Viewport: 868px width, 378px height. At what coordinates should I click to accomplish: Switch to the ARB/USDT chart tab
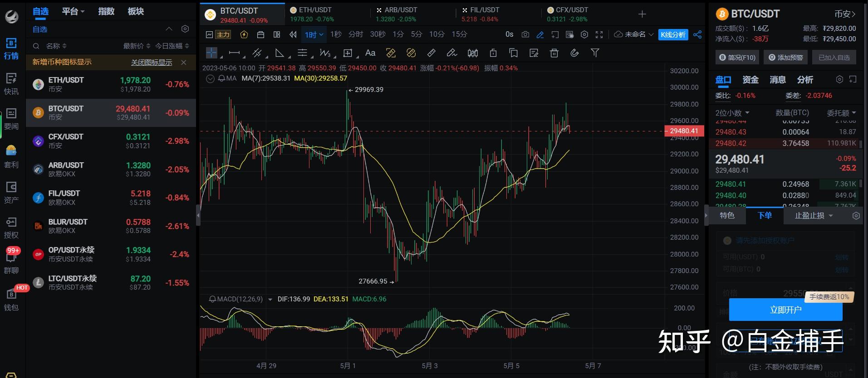[x=413, y=14]
